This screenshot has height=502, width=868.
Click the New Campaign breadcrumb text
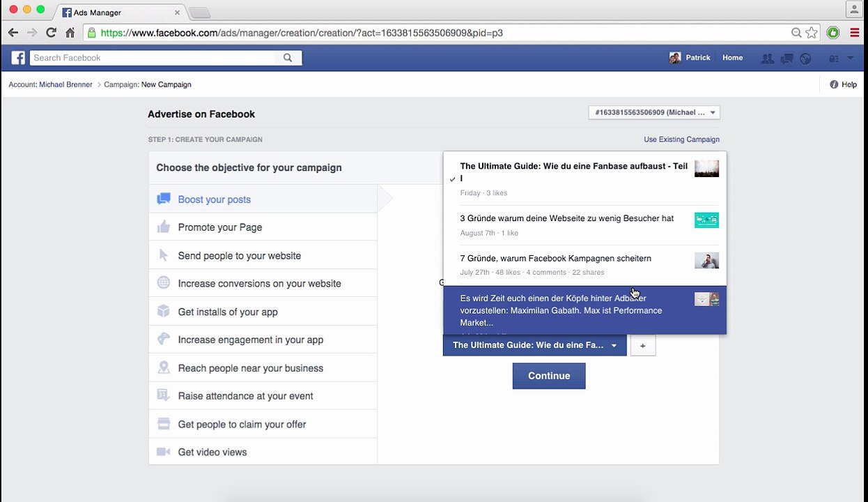tap(166, 84)
